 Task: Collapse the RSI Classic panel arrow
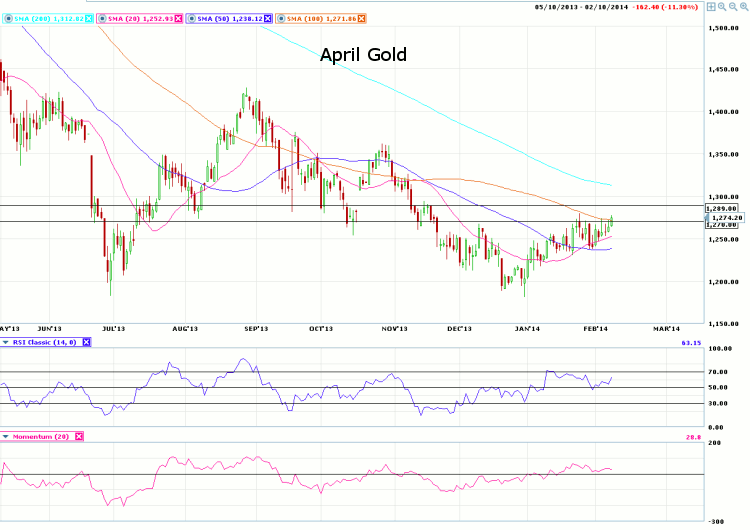[5, 342]
